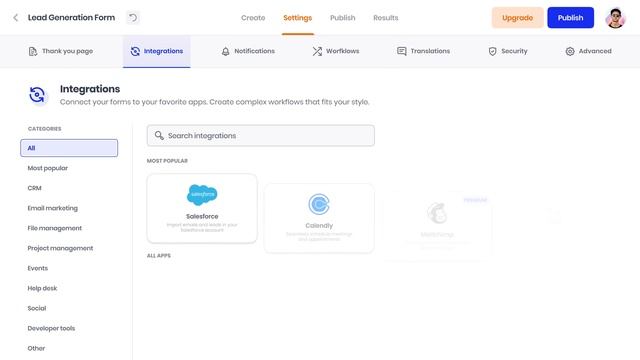Click the Advanced gear icon

(x=570, y=51)
